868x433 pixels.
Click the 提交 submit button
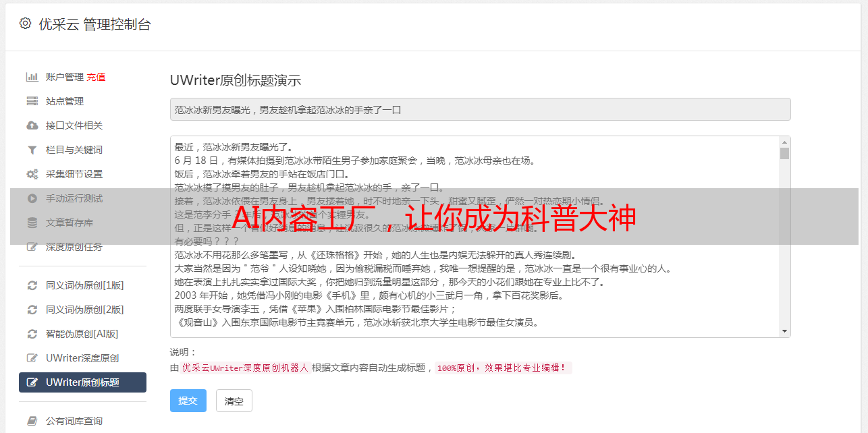pyautogui.click(x=188, y=401)
